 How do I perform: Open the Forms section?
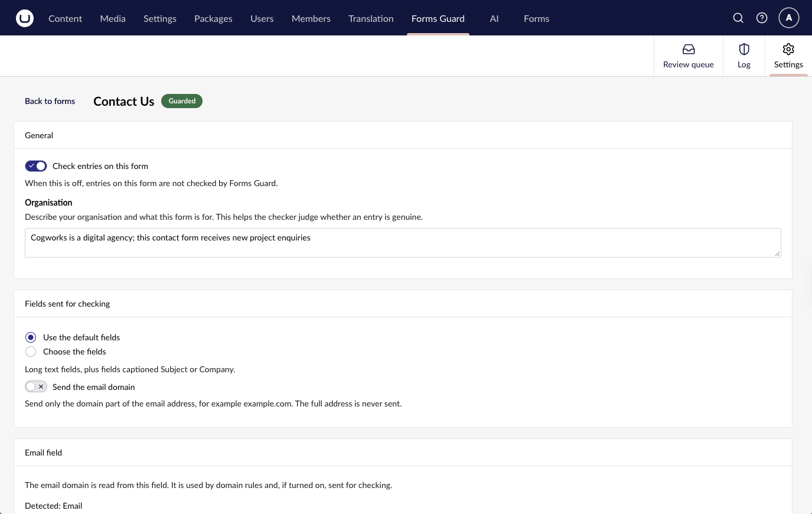536,18
